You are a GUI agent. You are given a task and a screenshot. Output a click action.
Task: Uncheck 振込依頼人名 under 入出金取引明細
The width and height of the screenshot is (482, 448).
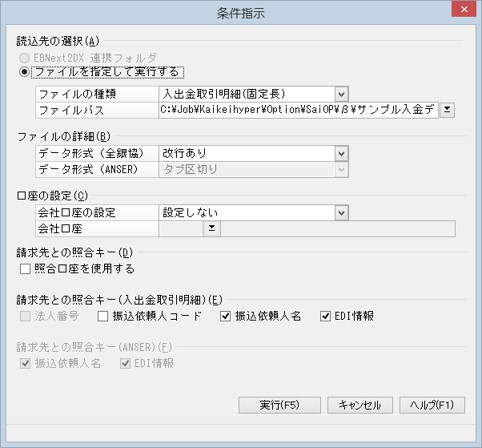[225, 316]
